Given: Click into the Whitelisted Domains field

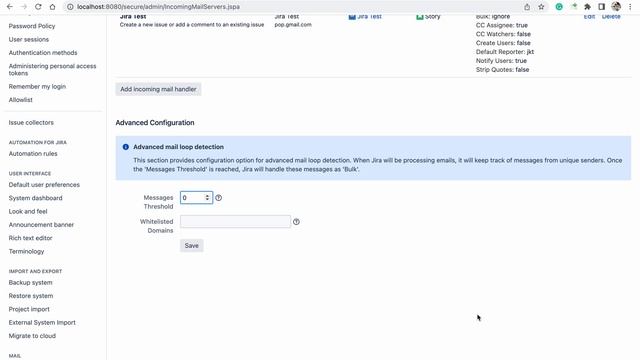Looking at the screenshot, I should click(x=236, y=222).
